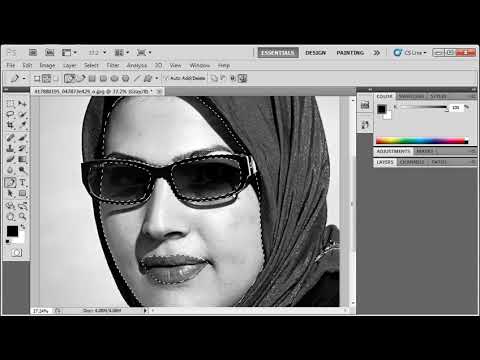Viewport: 480px width, 360px height.
Task: Click the toolbox foreground color swatch
Action: [12, 231]
